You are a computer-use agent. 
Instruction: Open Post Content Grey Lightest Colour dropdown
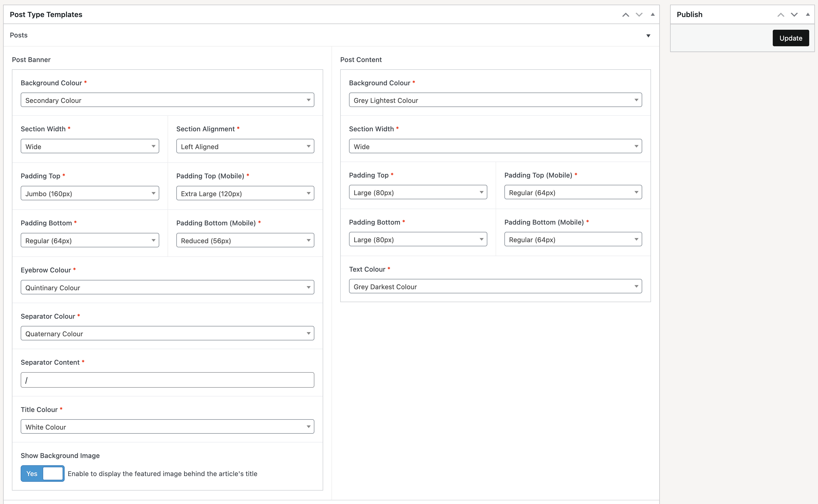click(495, 100)
